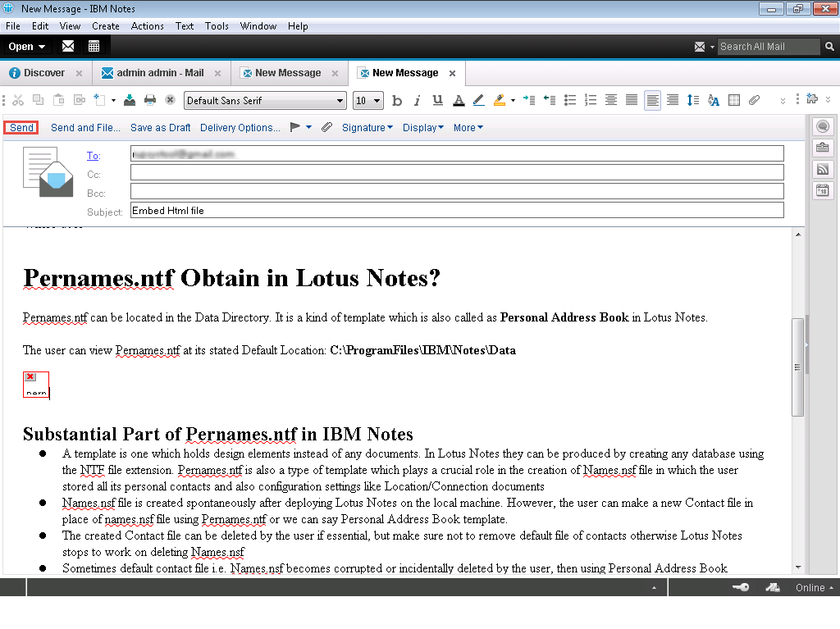Screen dimensions: 840x629
Task: Open the highlighter color dropdown arrow
Action: (514, 100)
